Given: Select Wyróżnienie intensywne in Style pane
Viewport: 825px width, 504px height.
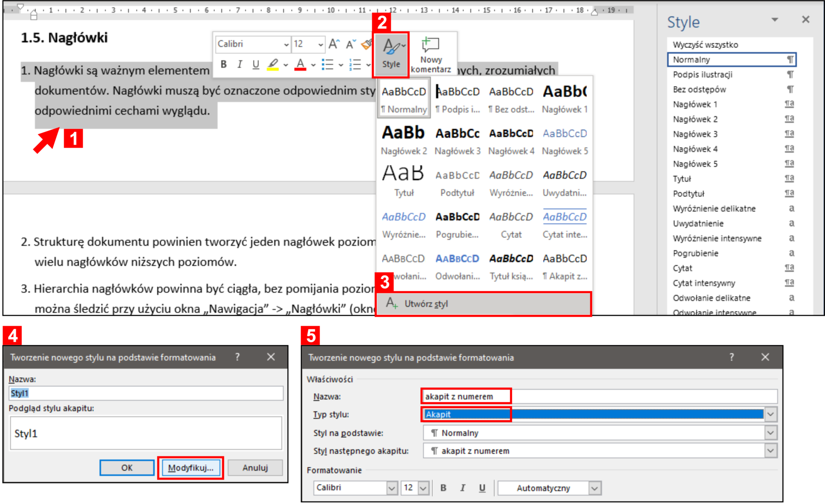Looking at the screenshot, I should (x=732, y=238).
